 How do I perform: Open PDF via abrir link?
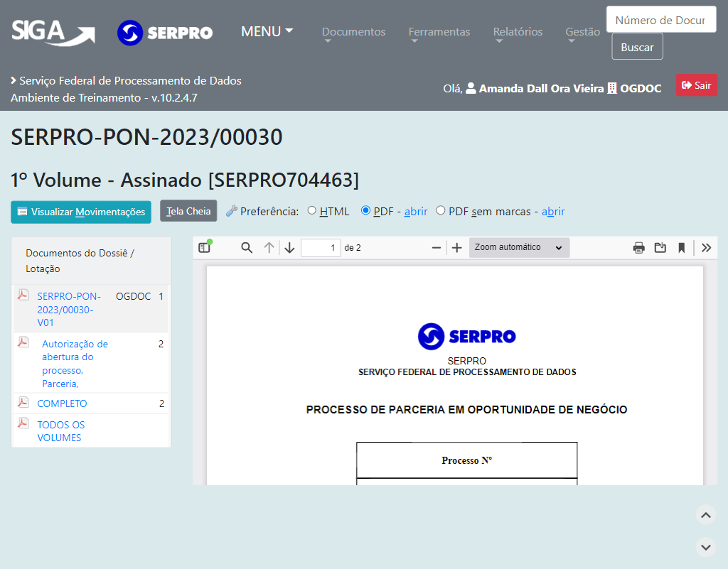416,212
